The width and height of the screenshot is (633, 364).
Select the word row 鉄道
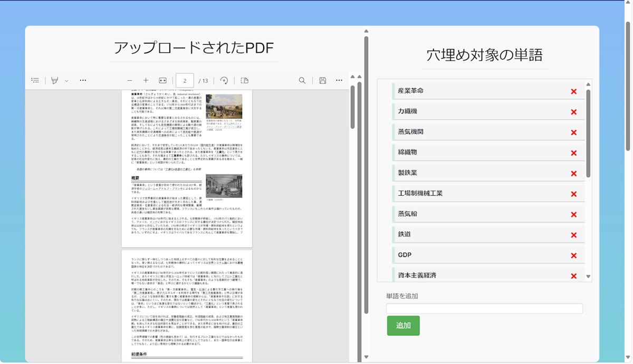[488, 234]
